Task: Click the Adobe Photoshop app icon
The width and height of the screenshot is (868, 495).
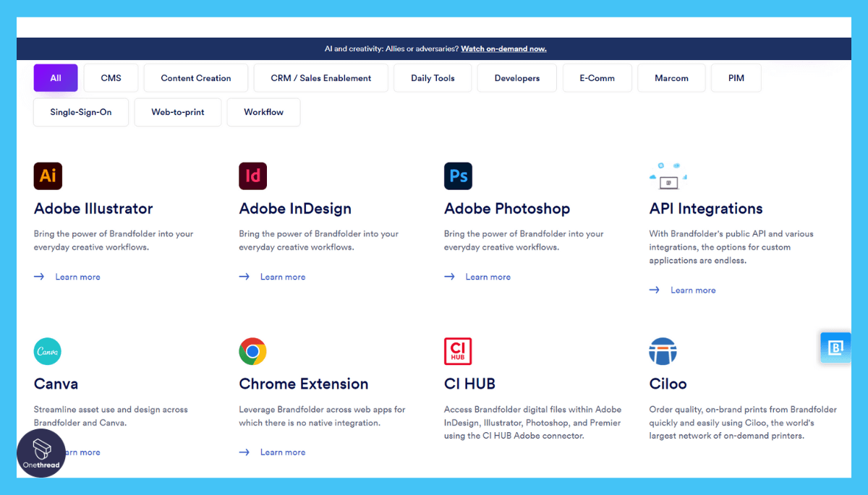Action: (x=458, y=176)
